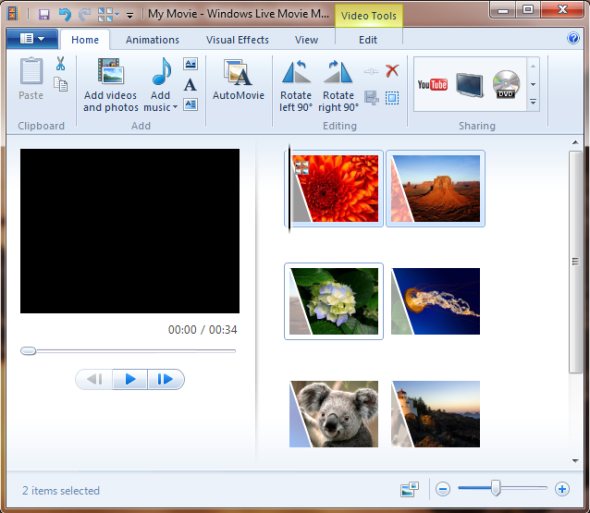Click the Fit to music icon
Screen dimensions: 590x513
click(371, 98)
